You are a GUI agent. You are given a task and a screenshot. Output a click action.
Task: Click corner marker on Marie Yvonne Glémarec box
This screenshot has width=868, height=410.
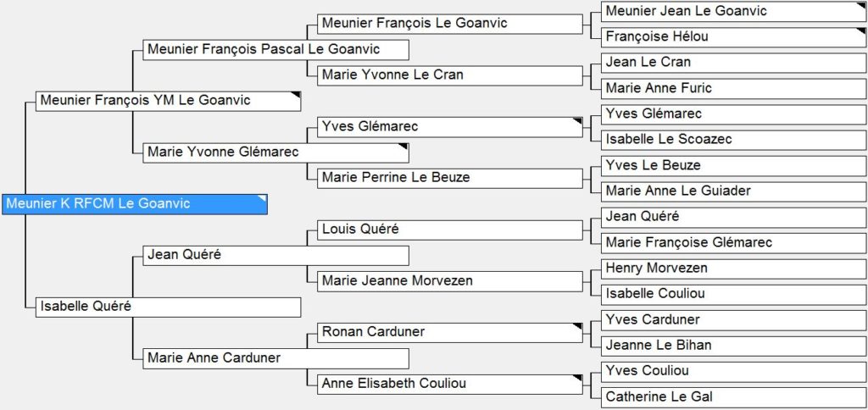click(x=404, y=147)
